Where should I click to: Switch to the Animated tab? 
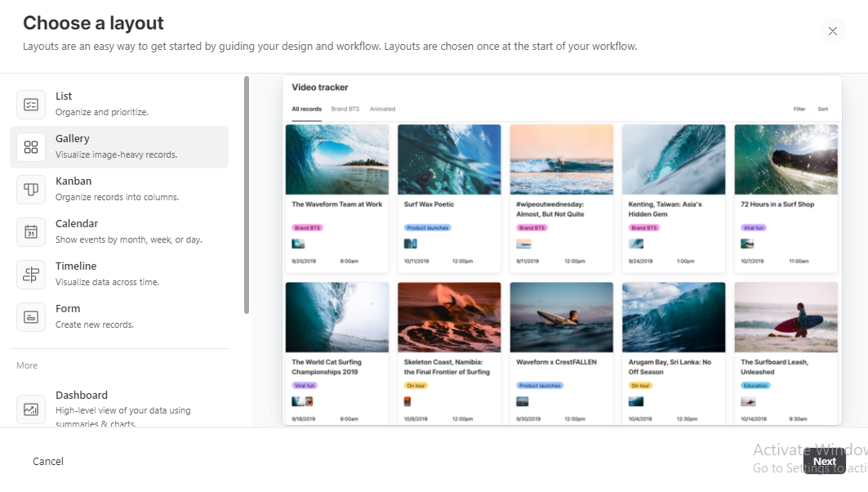point(382,108)
